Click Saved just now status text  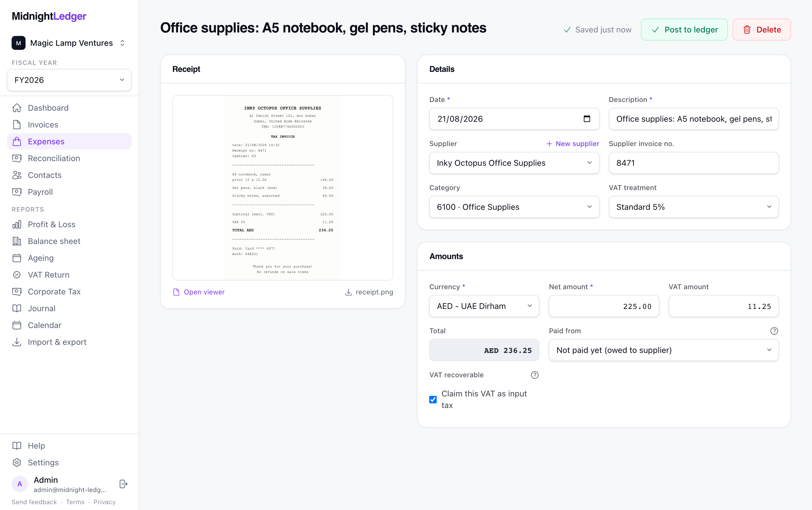pos(603,30)
